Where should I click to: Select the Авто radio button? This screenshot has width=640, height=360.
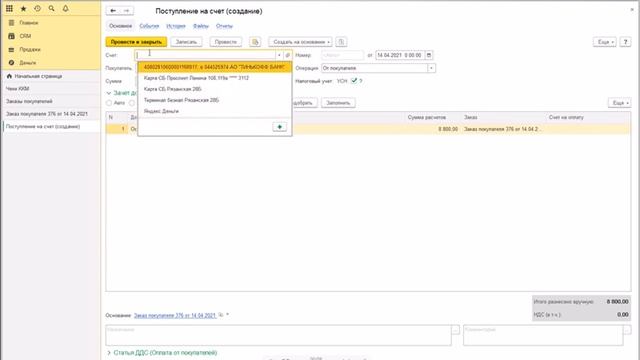109,103
